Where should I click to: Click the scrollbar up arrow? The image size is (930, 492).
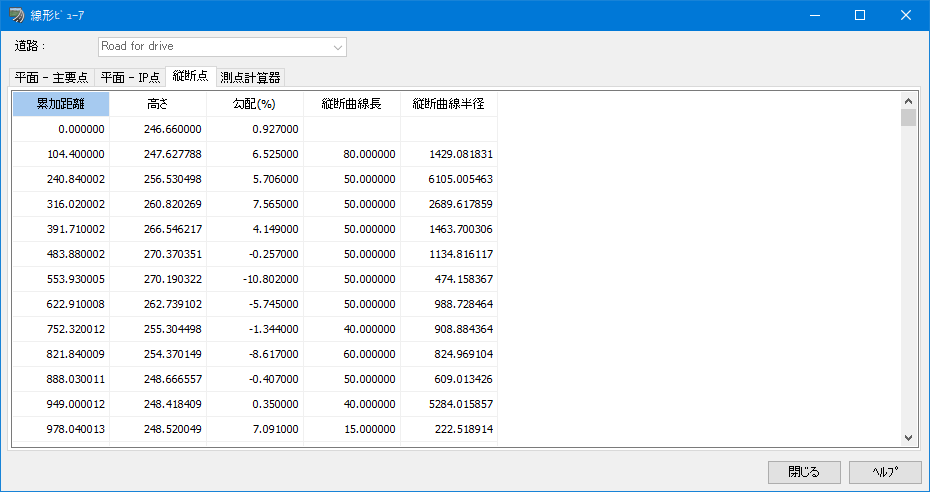[x=908, y=101]
